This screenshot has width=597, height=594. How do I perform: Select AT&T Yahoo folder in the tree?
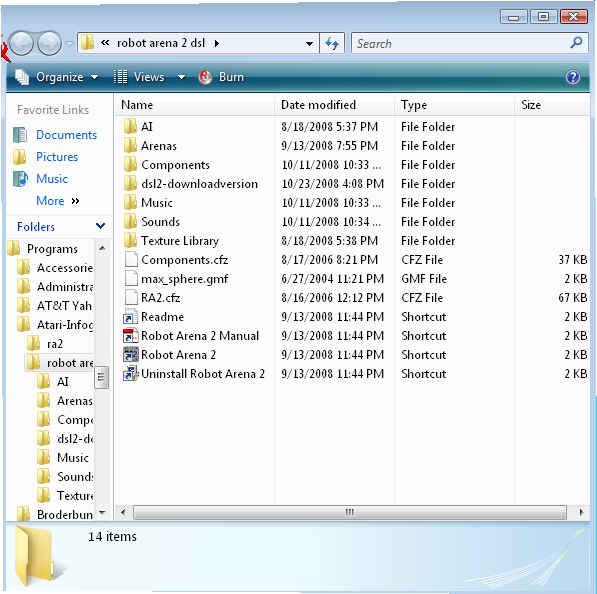[55, 306]
